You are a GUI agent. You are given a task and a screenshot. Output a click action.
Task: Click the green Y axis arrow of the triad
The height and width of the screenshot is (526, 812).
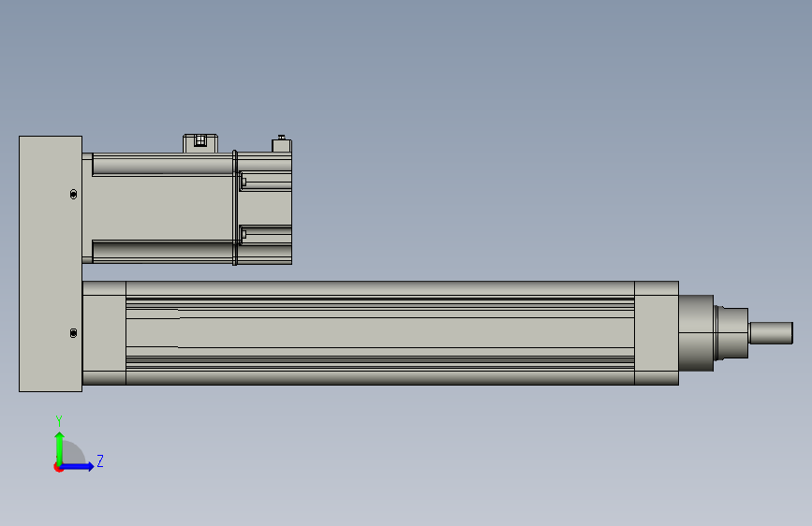(60, 447)
